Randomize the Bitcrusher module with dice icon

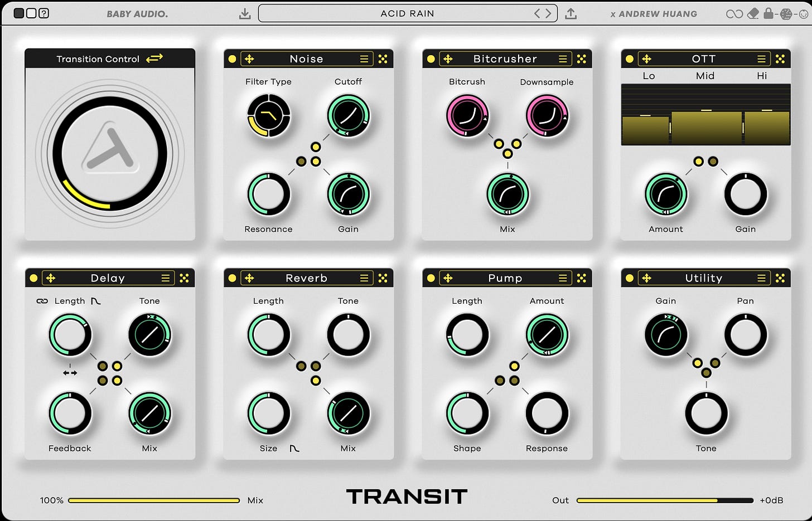(582, 59)
